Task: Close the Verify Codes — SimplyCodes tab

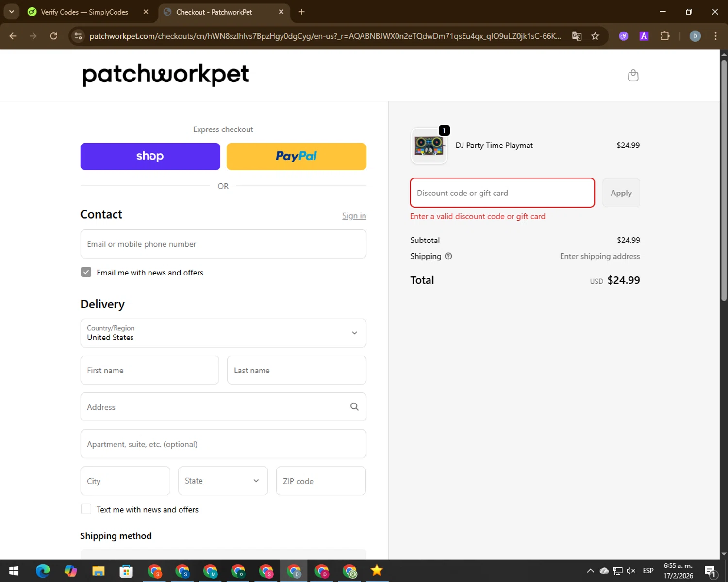Action: [146, 12]
